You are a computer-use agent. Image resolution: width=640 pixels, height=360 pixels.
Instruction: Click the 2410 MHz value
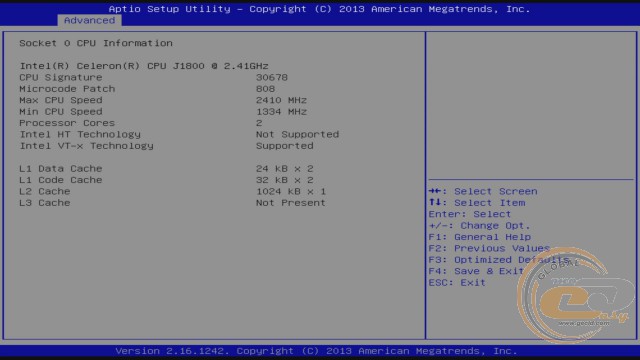(x=281, y=100)
